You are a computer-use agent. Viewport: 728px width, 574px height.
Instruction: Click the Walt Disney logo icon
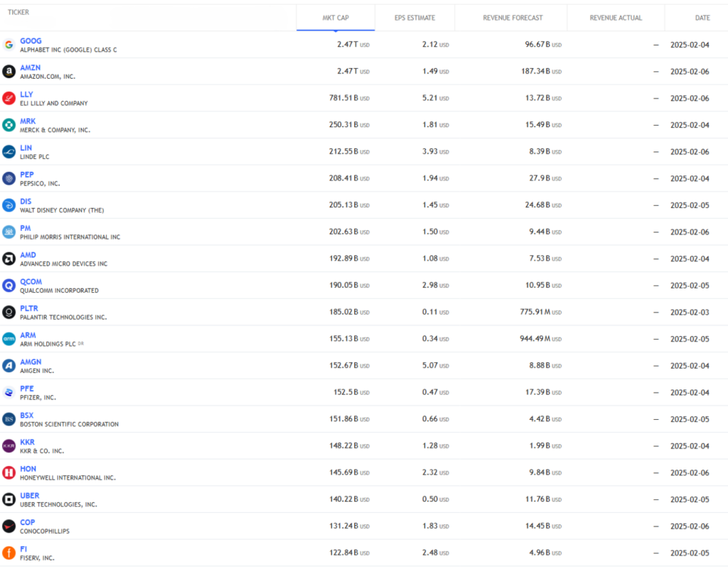click(x=9, y=205)
